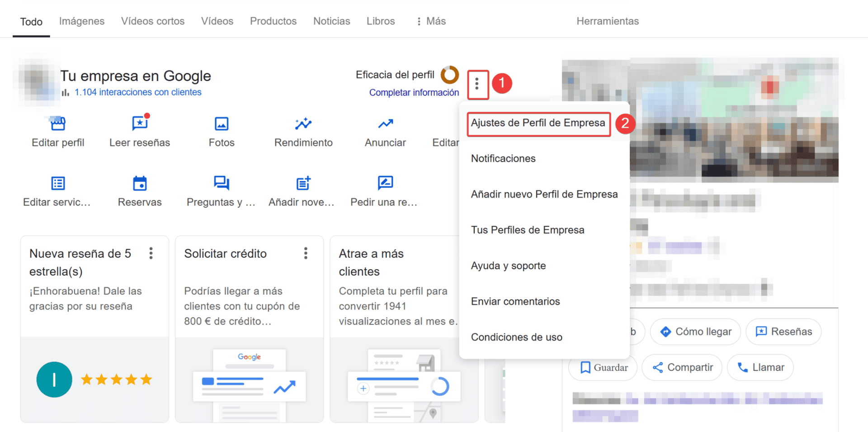The height and width of the screenshot is (432, 868).
Task: Select the Leer reseñas icon
Action: [139, 123]
